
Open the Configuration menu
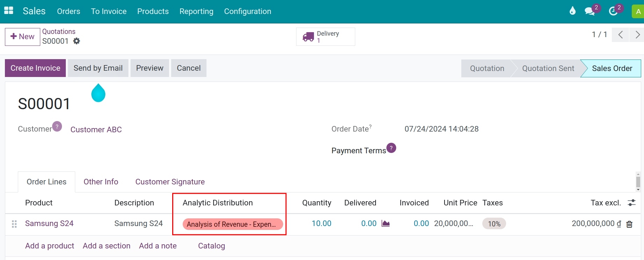click(x=248, y=11)
